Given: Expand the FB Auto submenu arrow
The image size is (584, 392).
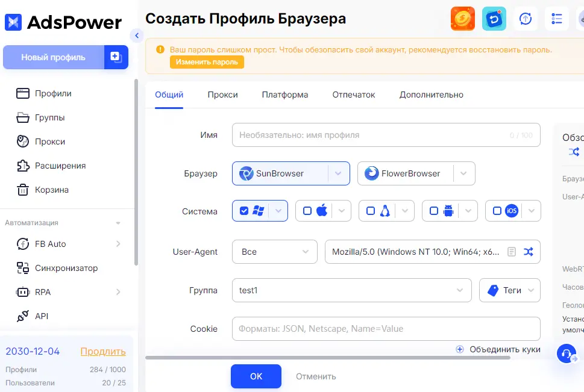Looking at the screenshot, I should click(x=118, y=244).
